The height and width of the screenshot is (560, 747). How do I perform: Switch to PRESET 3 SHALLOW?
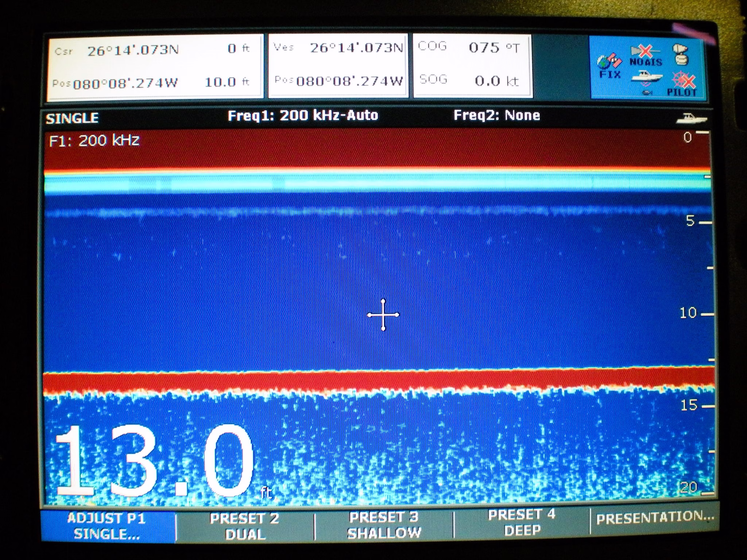[x=384, y=525]
